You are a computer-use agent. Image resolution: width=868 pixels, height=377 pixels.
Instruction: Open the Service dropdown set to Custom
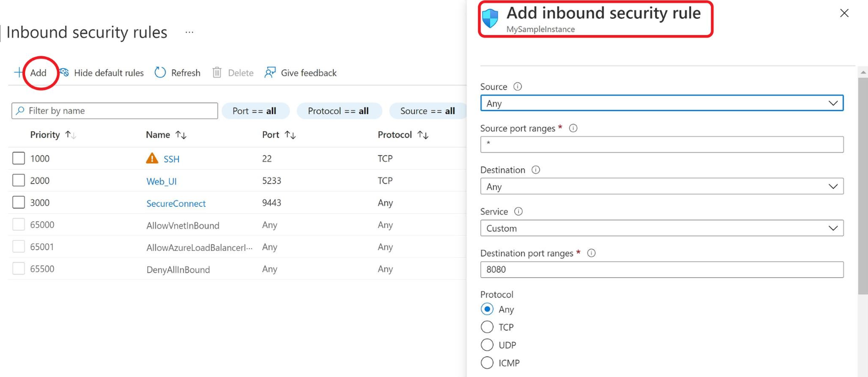click(x=661, y=228)
